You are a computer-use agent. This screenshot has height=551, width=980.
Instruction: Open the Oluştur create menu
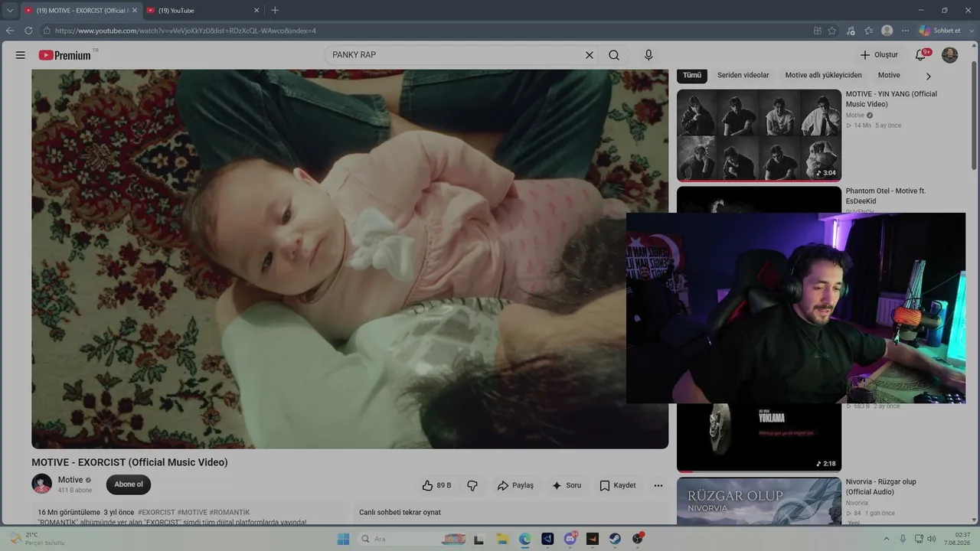pos(879,55)
